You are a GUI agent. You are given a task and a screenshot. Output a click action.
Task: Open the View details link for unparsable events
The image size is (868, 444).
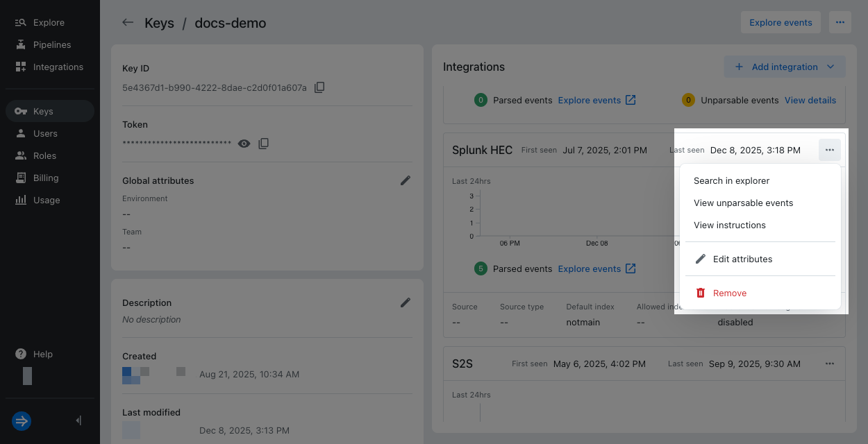810,101
